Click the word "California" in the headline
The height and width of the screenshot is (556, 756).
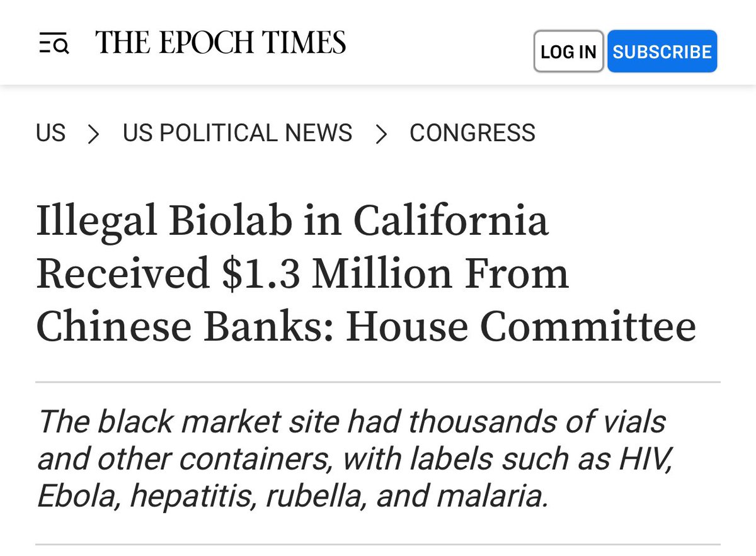point(450,222)
